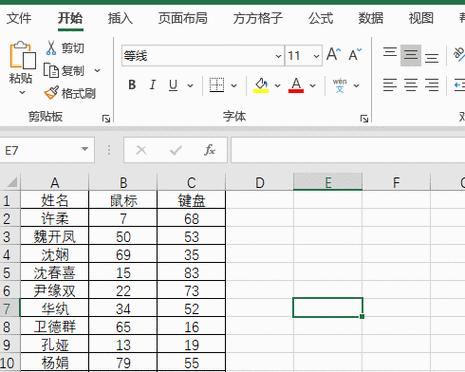465x372 pixels.
Task: Select row 7 header
Action: [x=10, y=308]
